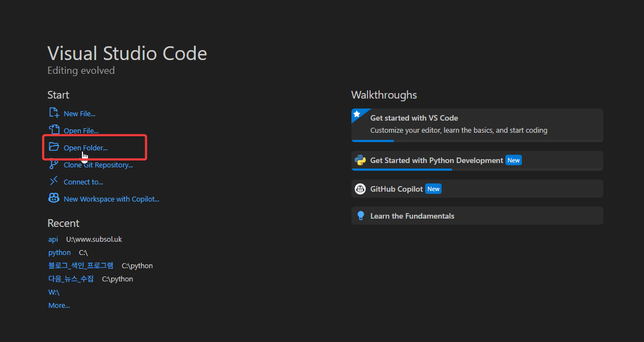Open Get Started with Python Development walkthrough

click(436, 160)
